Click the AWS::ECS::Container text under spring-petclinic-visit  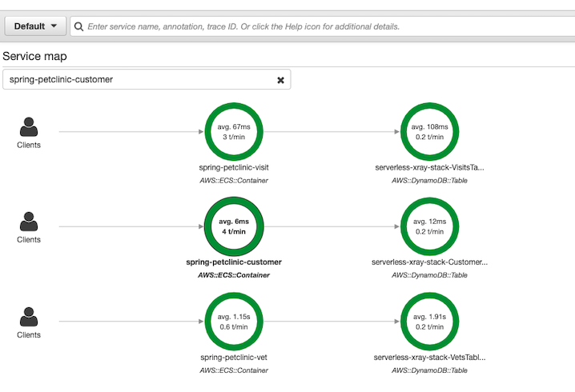click(x=234, y=180)
